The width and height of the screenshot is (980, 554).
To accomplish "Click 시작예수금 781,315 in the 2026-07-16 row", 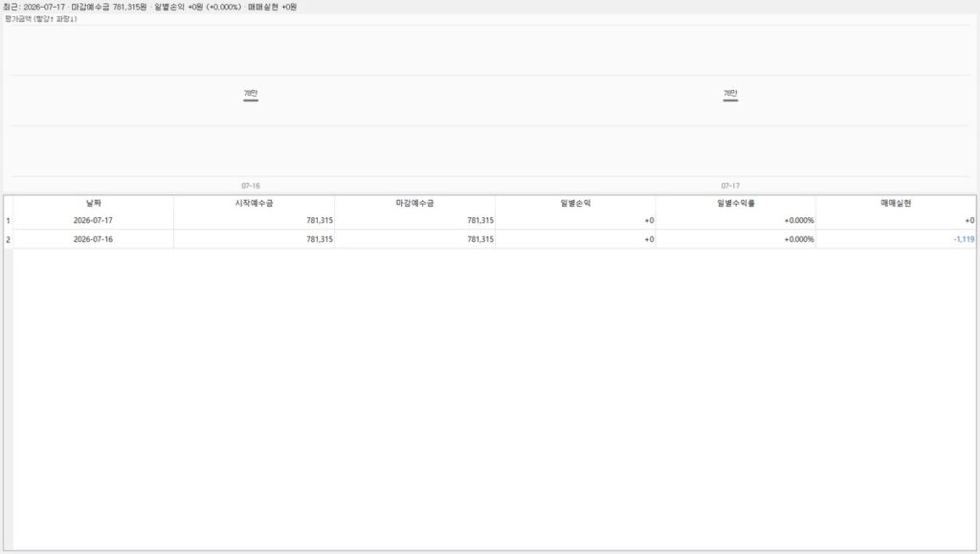I will point(254,239).
